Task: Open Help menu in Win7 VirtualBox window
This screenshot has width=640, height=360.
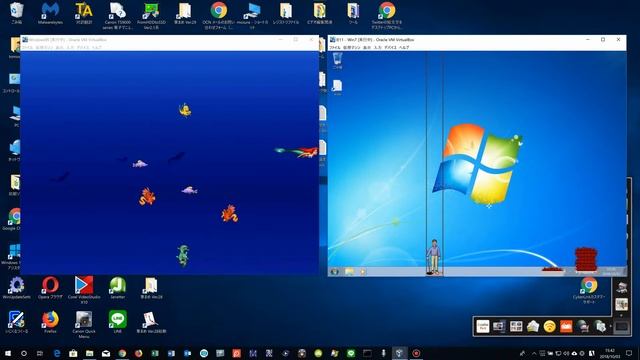Action: pos(404,47)
